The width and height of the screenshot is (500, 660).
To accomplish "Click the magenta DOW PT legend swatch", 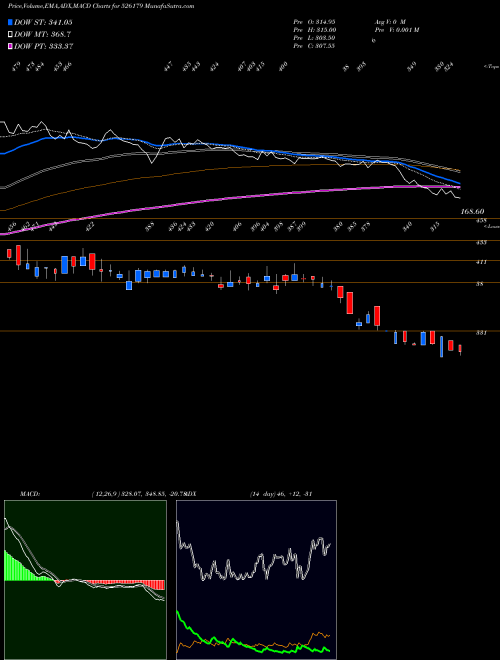I will click(10, 46).
